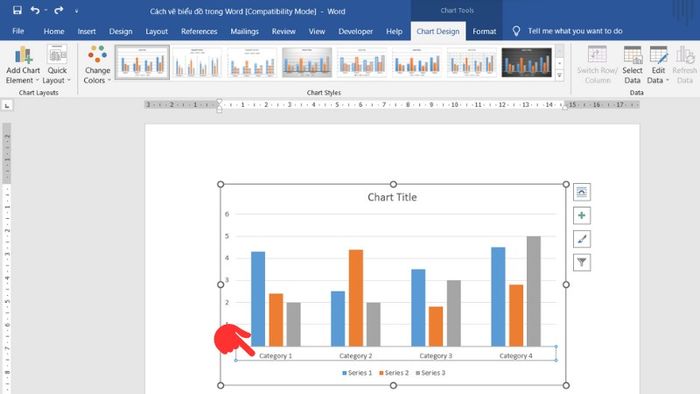Click the Save icon in title bar
700x394 pixels.
[x=17, y=10]
